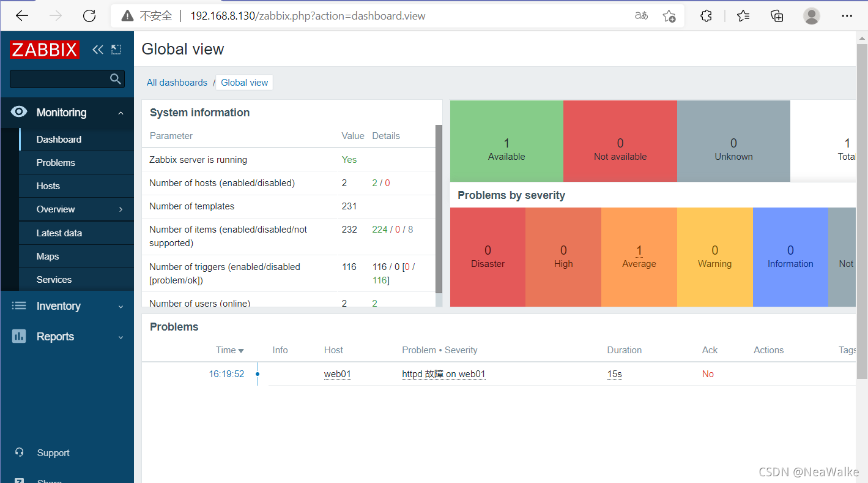868x483 pixels.
Task: Click the Problems widget title
Action: coord(174,326)
